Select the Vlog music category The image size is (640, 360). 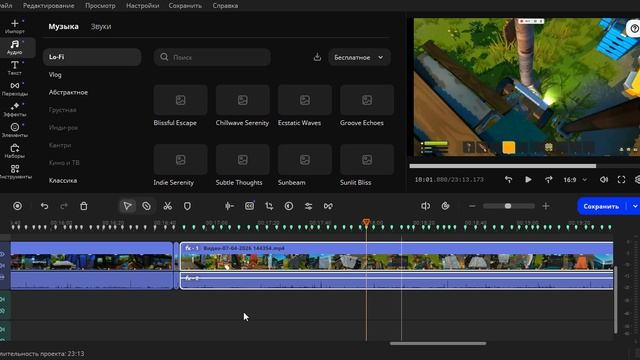[55, 75]
